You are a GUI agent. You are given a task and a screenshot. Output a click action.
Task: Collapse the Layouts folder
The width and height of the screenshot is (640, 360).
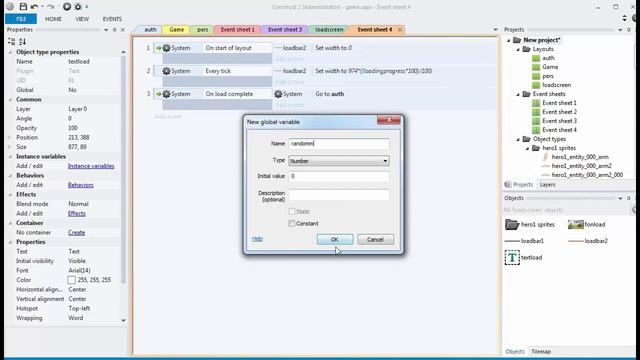pos(518,49)
